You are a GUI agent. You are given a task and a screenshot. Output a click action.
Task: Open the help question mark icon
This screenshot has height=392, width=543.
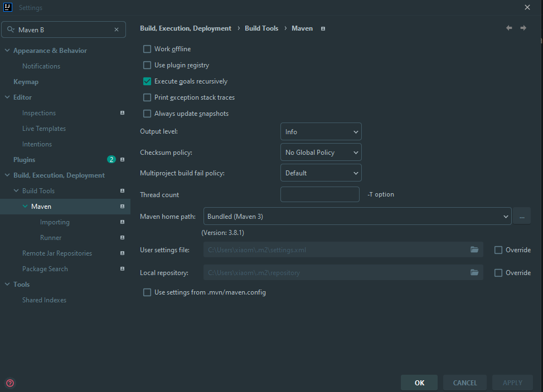tap(10, 383)
